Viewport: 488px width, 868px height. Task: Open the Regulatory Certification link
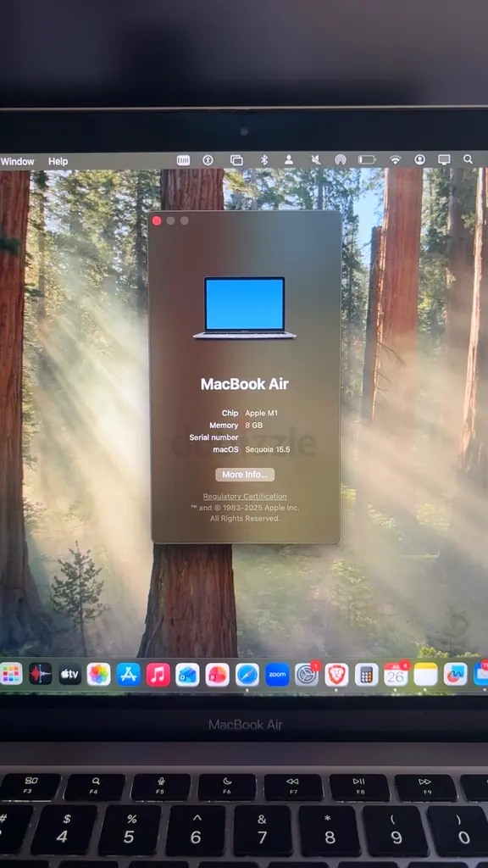tap(245, 497)
